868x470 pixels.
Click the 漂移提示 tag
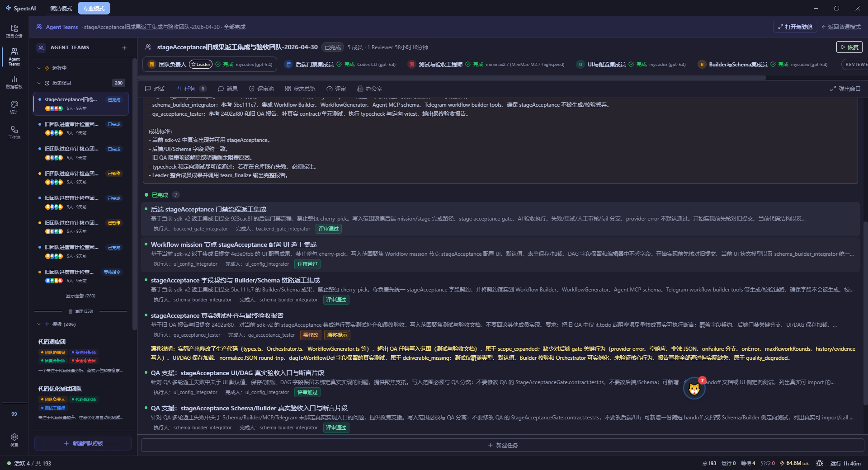(337, 335)
